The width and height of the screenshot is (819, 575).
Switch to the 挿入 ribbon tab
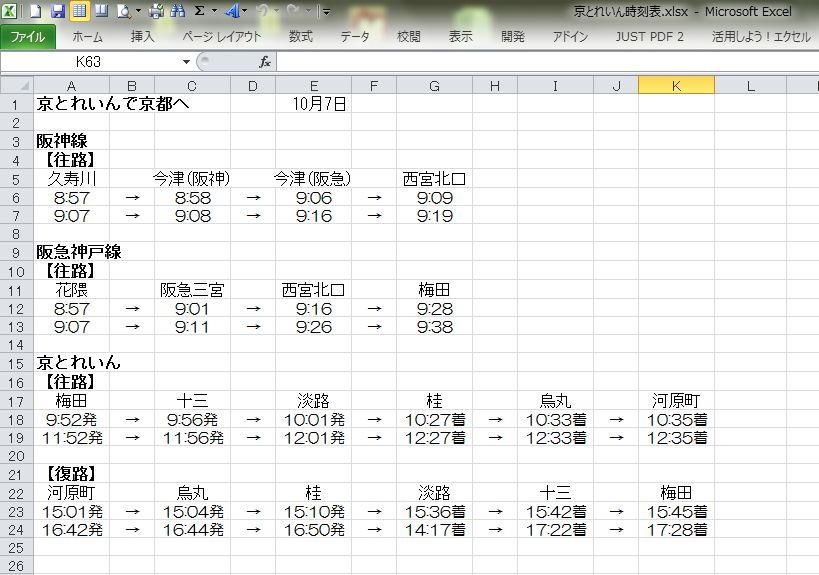click(143, 37)
